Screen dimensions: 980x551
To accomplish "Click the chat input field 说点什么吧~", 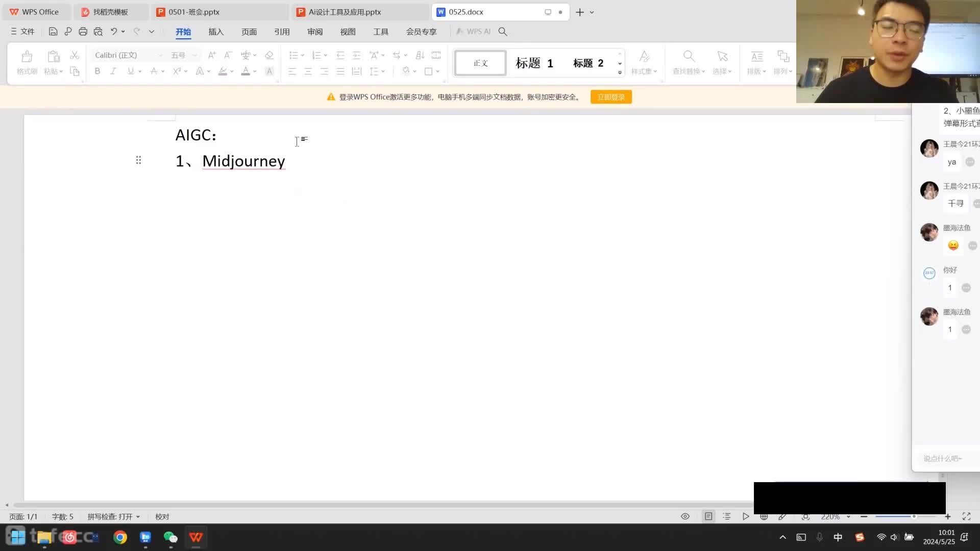I will click(x=949, y=459).
